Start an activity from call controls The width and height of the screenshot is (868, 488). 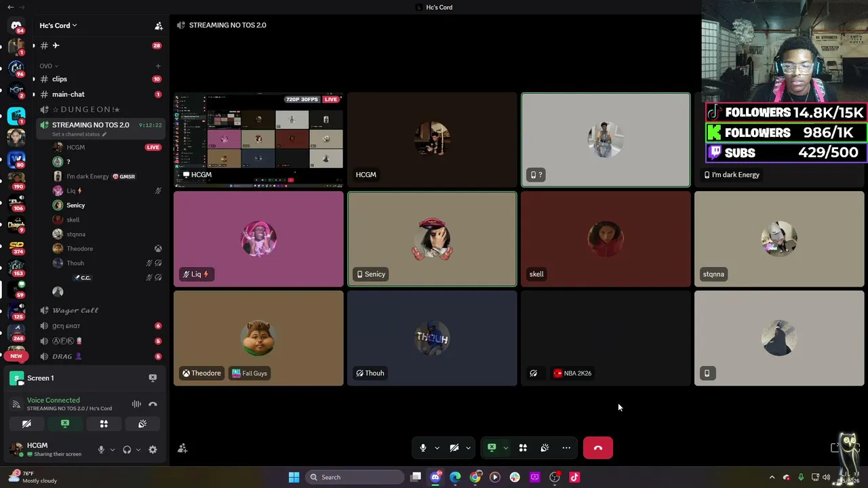(x=523, y=448)
